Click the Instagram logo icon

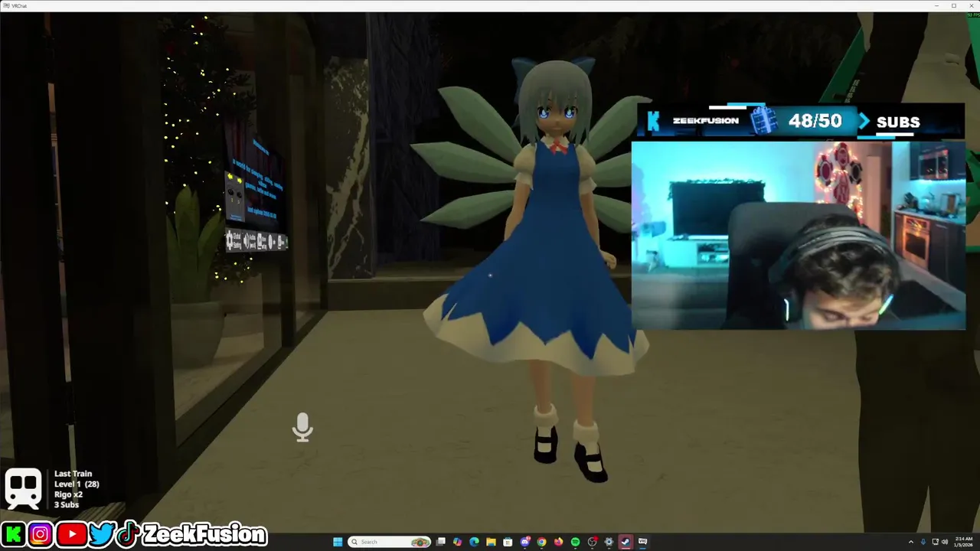pos(41,533)
